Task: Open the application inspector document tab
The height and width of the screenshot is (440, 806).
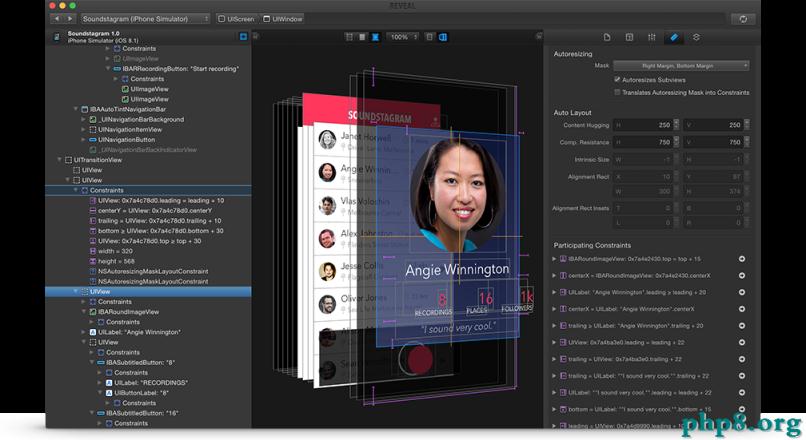Action: (605, 37)
